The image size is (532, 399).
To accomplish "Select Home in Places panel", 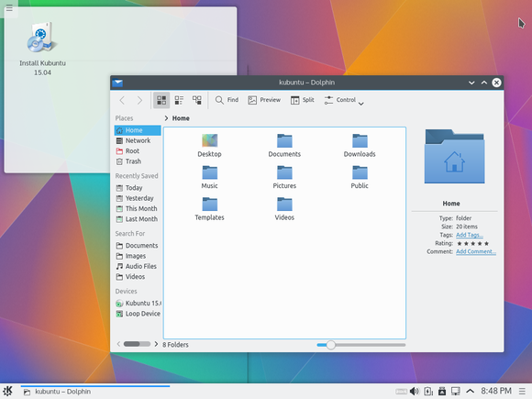I will tap(138, 130).
